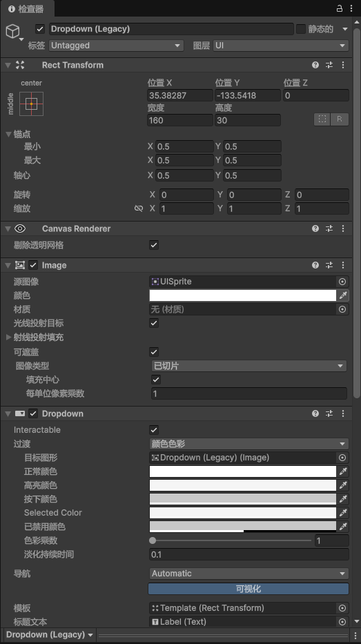The image size is (361, 644).
Task: Open Image component preset settings icon
Action: tap(329, 265)
